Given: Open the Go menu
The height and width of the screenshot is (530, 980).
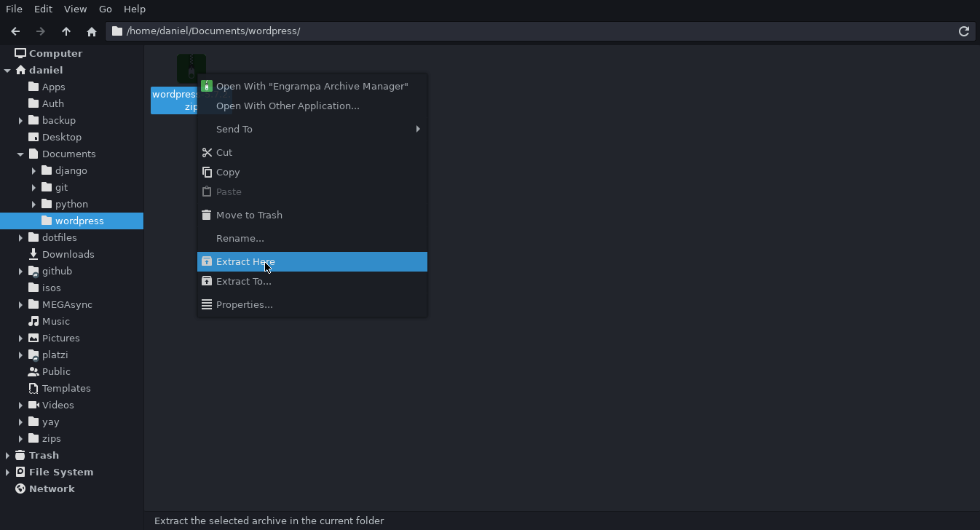Looking at the screenshot, I should [105, 9].
